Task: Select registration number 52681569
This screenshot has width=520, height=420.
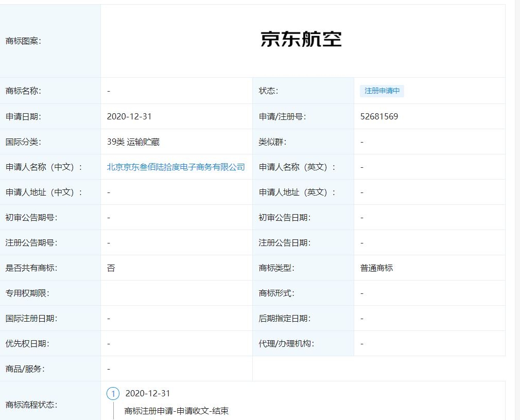Action: click(x=379, y=117)
